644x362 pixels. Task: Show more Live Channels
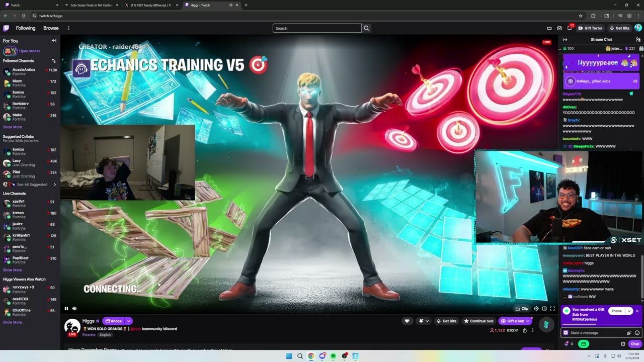point(12,270)
